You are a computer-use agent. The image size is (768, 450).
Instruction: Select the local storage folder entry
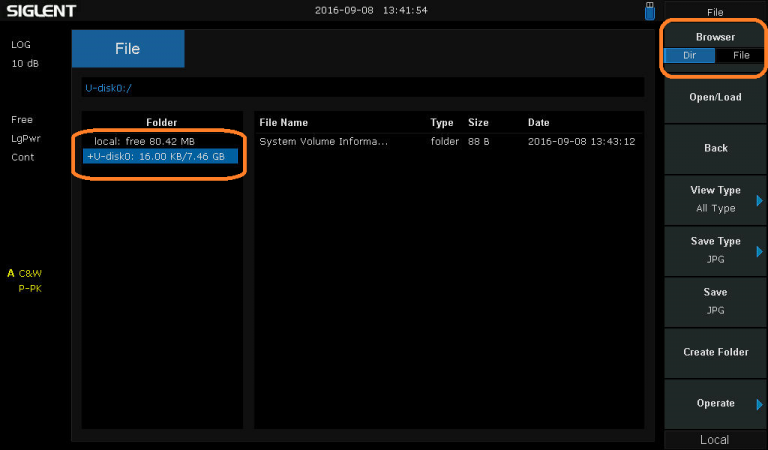(x=144, y=141)
